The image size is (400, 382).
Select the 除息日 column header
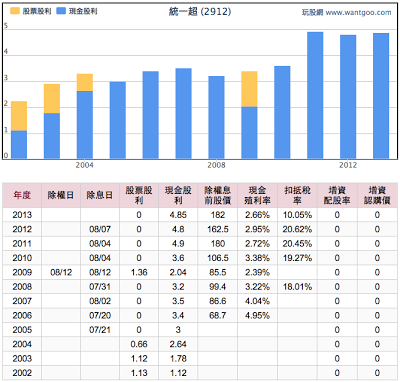(100, 195)
